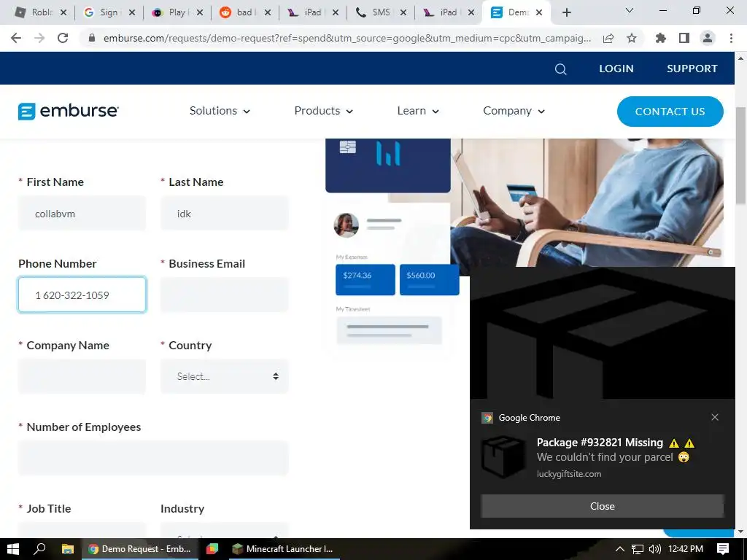Click the $274.36 expense card
747x560 pixels.
[365, 279]
